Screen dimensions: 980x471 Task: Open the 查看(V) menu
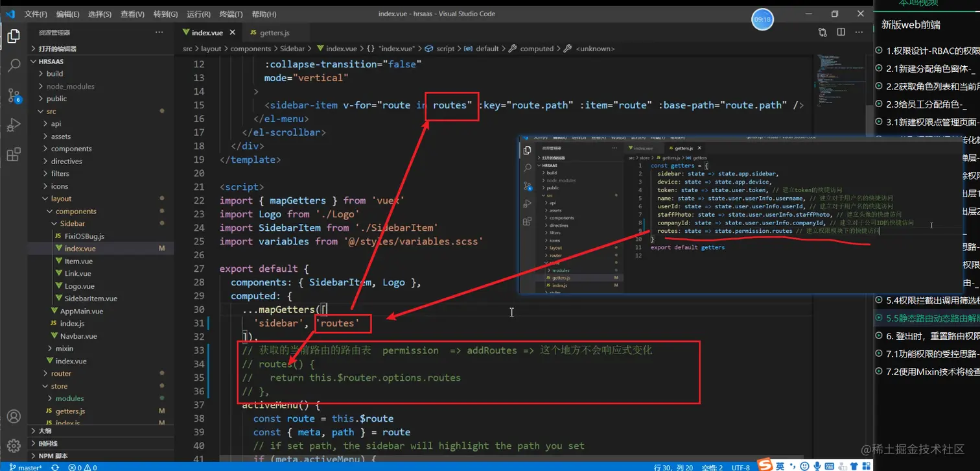coord(132,14)
